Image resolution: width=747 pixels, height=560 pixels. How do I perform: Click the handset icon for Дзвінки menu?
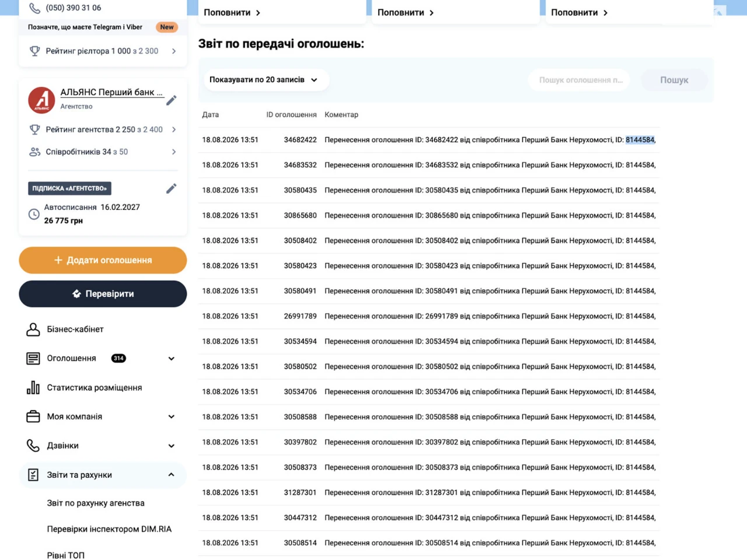click(33, 446)
